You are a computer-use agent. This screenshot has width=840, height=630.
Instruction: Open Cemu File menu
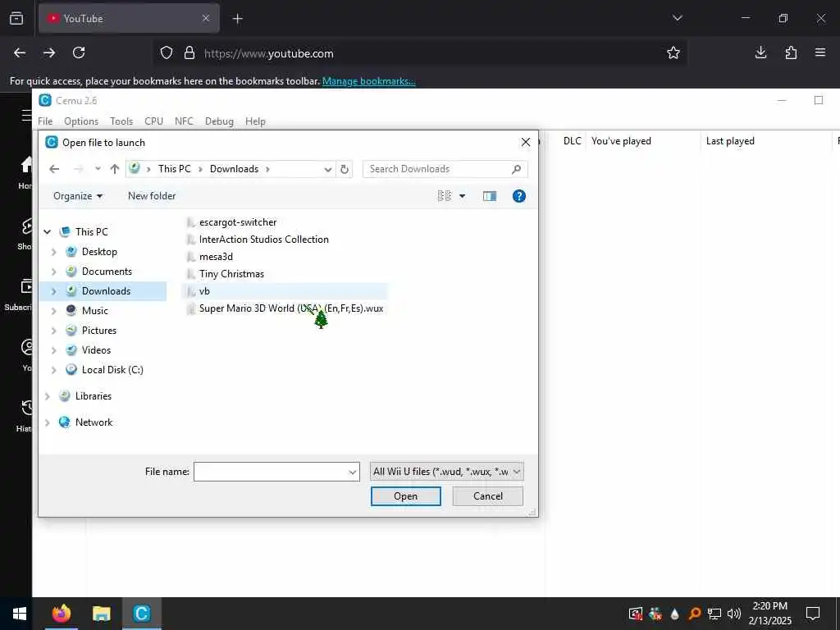click(46, 121)
